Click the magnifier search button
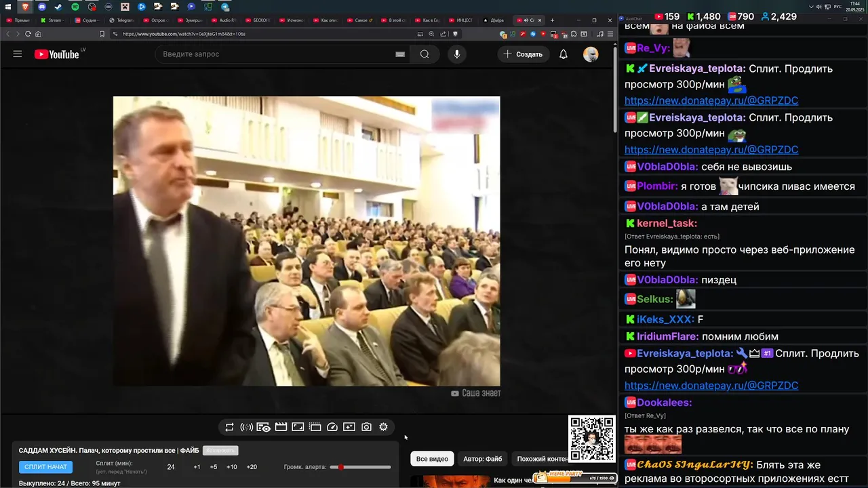This screenshot has width=868, height=488. point(425,54)
